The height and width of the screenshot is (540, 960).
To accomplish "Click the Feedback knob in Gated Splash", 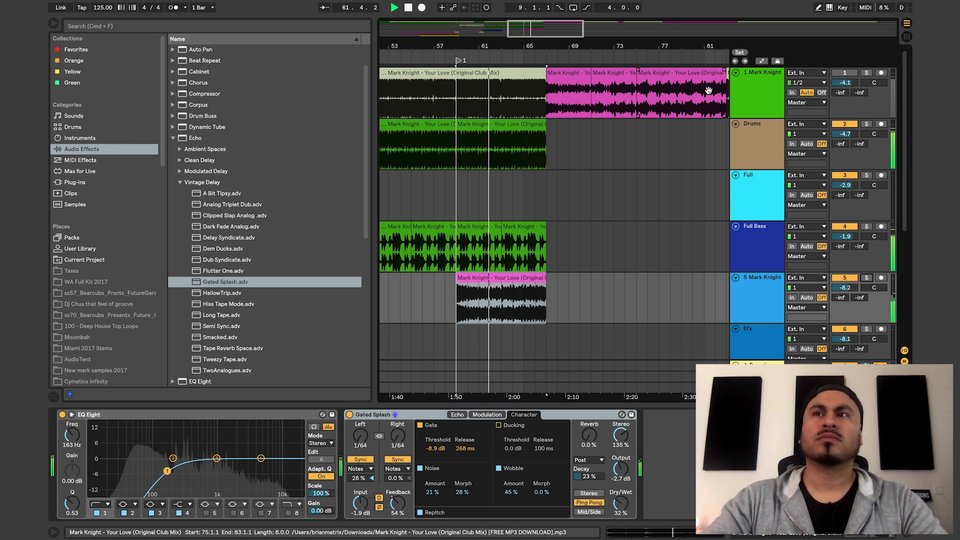I will coord(397,503).
